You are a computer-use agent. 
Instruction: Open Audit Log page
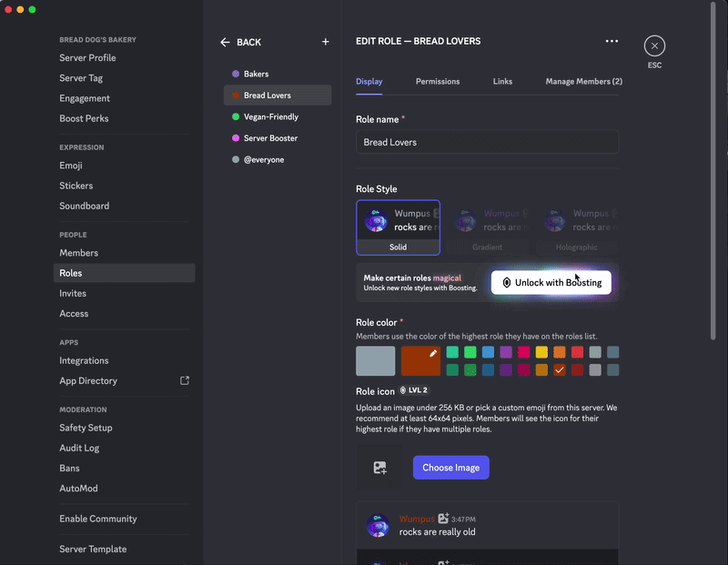(124, 448)
